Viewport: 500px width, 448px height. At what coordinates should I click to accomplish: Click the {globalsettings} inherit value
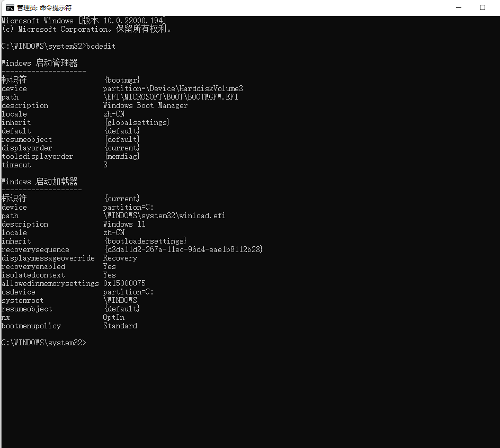(x=137, y=122)
